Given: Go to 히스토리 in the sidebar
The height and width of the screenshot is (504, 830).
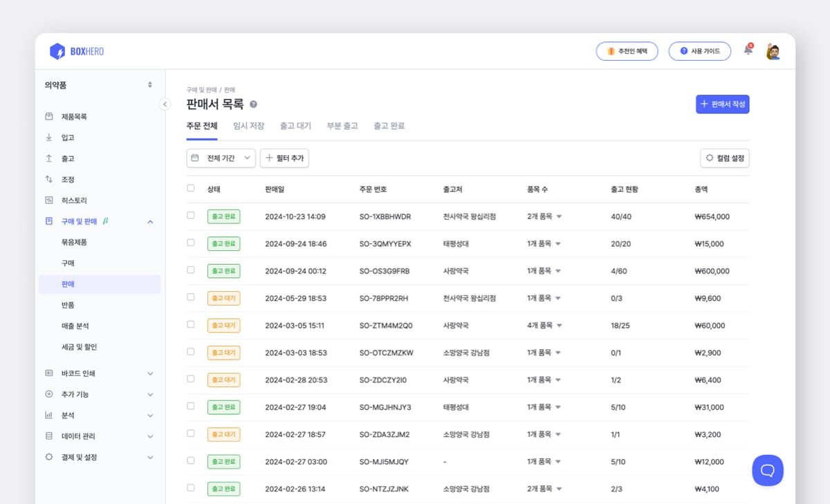Looking at the screenshot, I should [74, 200].
